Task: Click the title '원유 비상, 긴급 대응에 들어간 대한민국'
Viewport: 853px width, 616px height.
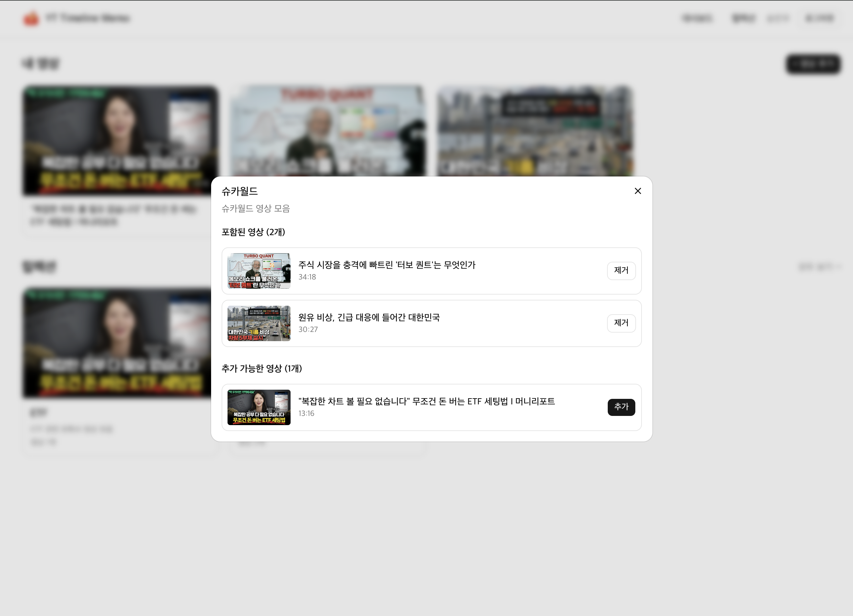Action: click(x=370, y=318)
